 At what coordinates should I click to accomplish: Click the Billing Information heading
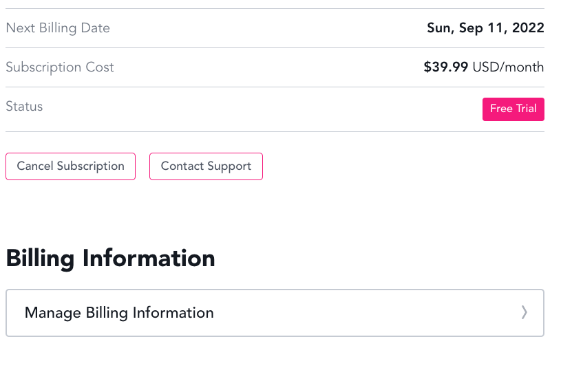110,259
